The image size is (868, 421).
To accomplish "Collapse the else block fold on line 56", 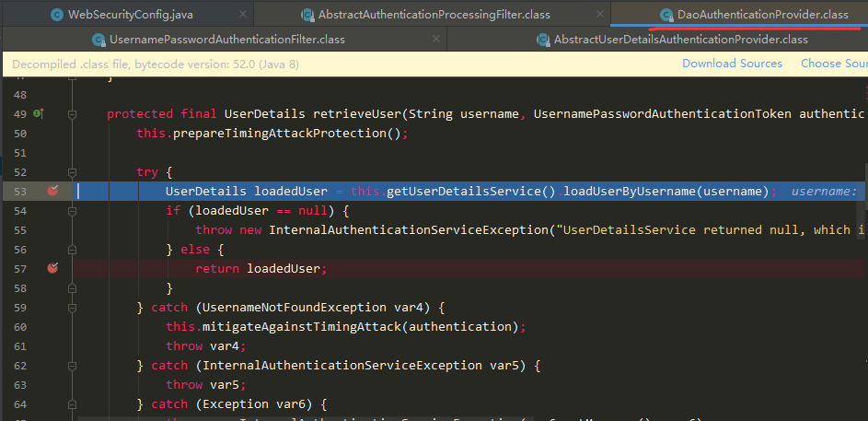I will pyautogui.click(x=72, y=250).
